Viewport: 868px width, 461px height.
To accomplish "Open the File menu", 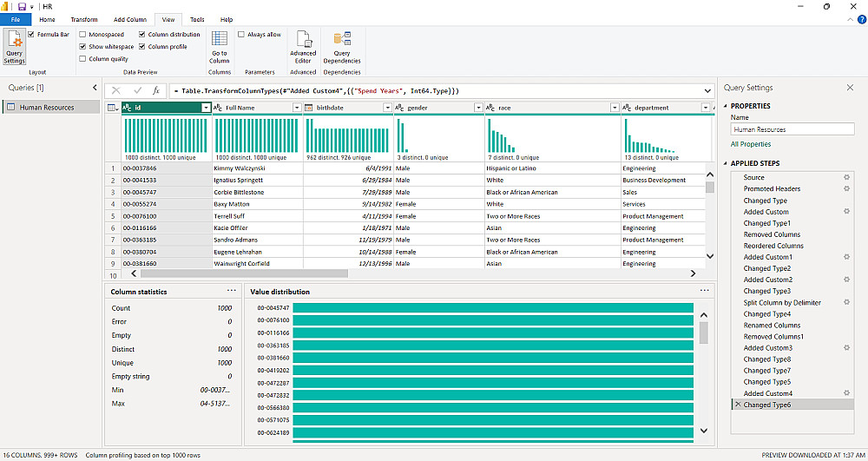I will 16,19.
